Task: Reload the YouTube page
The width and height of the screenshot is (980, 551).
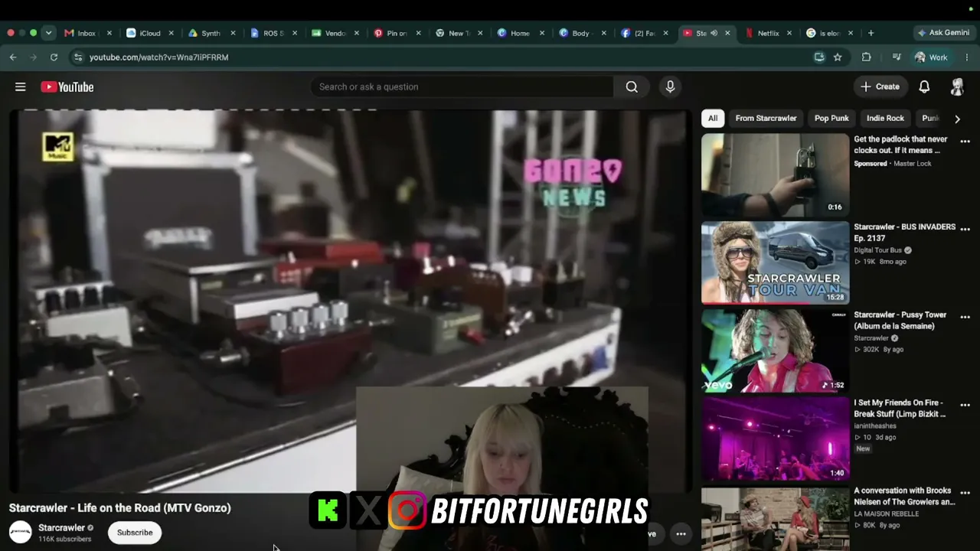Action: tap(54, 57)
